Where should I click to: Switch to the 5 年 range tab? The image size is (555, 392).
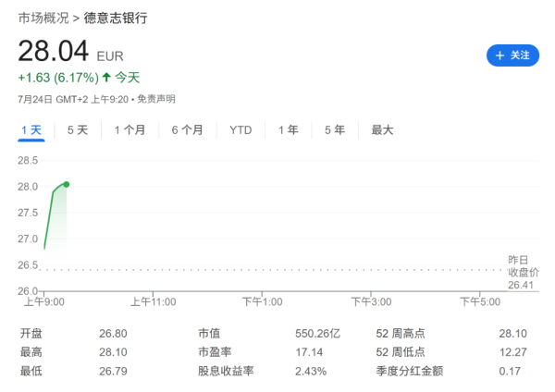pyautogui.click(x=335, y=130)
